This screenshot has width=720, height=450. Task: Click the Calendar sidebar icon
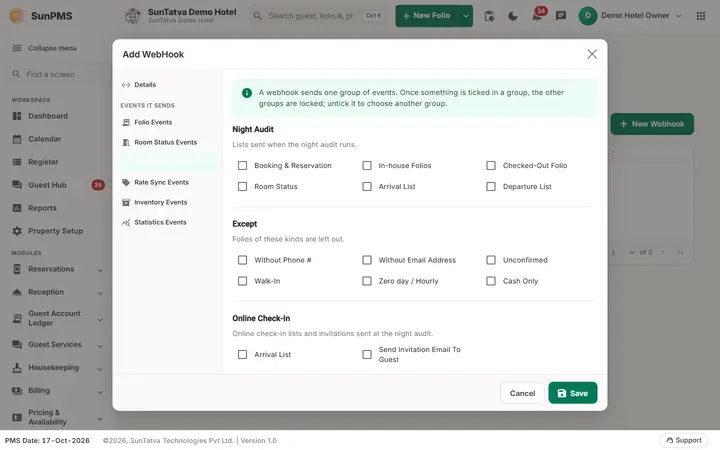[x=17, y=139]
